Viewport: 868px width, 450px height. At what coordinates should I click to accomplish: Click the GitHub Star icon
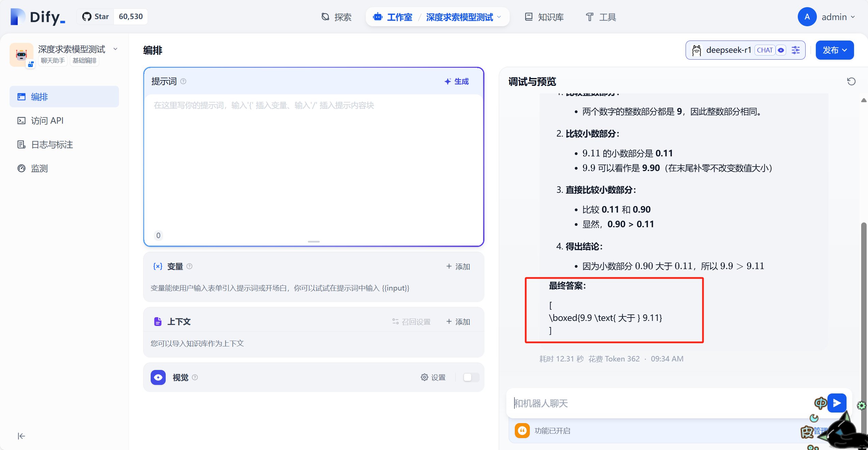point(87,17)
